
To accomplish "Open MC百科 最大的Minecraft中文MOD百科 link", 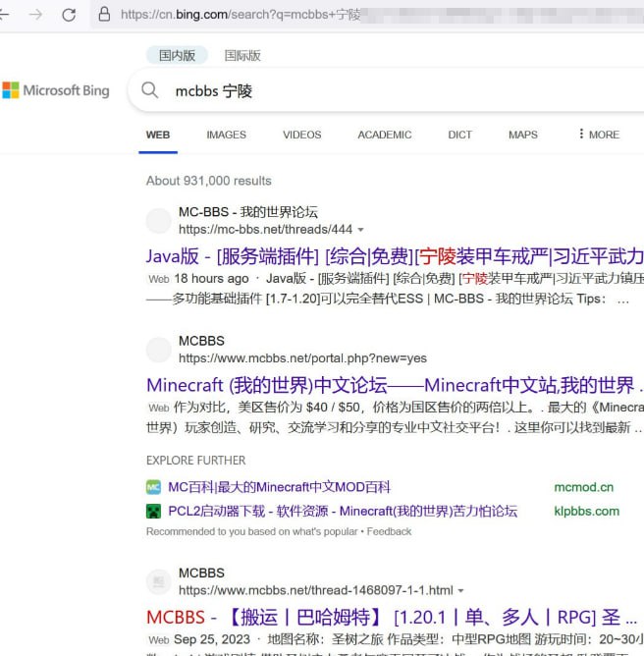I will tap(280, 487).
